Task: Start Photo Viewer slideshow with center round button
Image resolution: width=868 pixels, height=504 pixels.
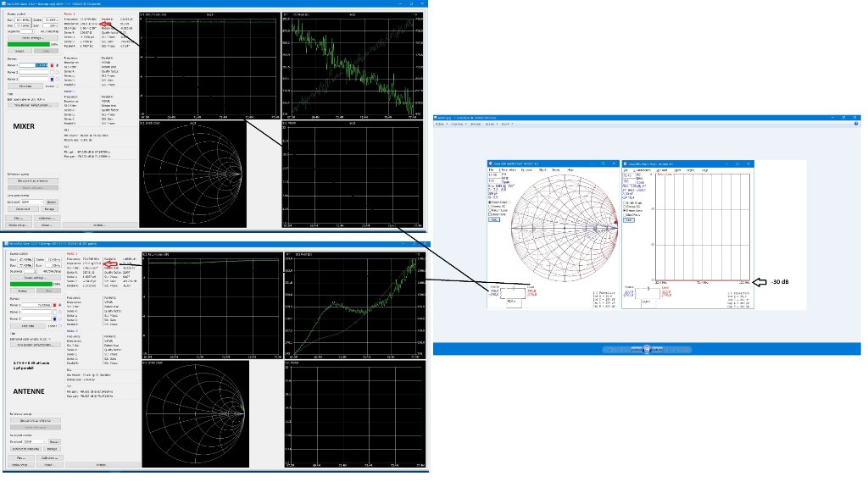Action: point(647,350)
